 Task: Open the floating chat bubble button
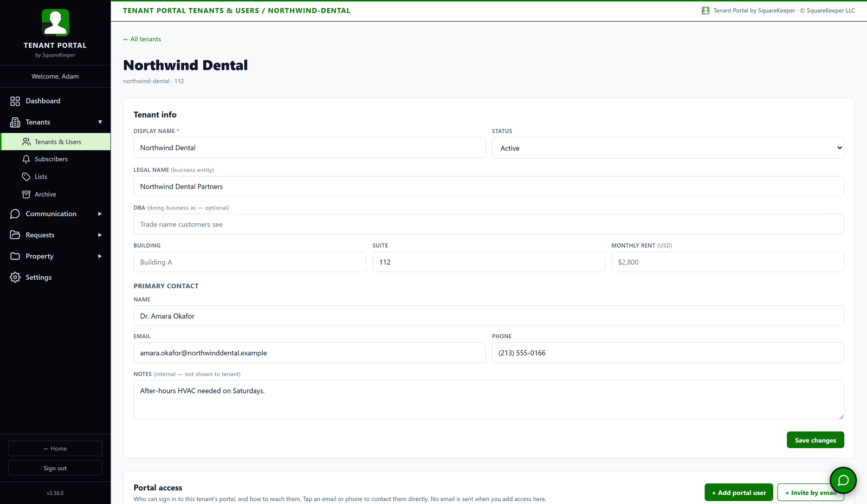(843, 480)
